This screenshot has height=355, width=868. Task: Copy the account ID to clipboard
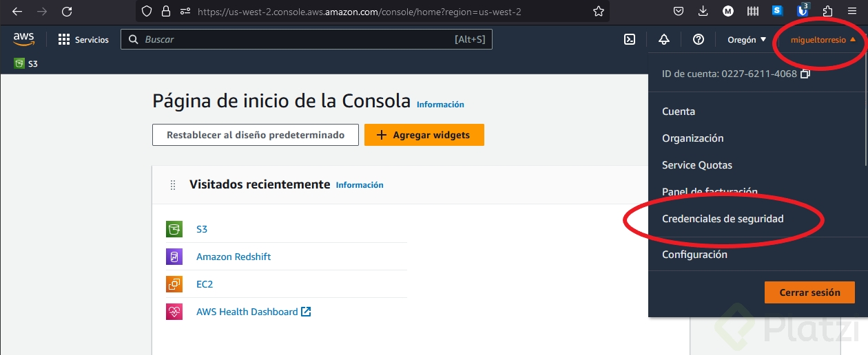click(805, 74)
